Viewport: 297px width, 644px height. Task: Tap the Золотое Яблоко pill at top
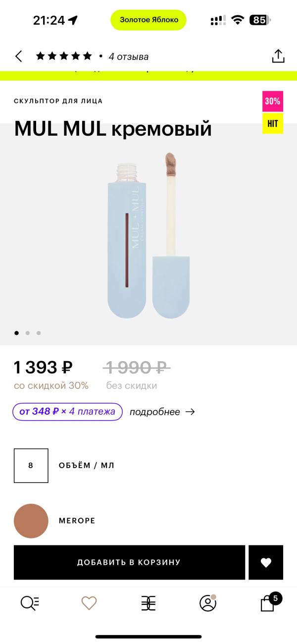coord(148,20)
